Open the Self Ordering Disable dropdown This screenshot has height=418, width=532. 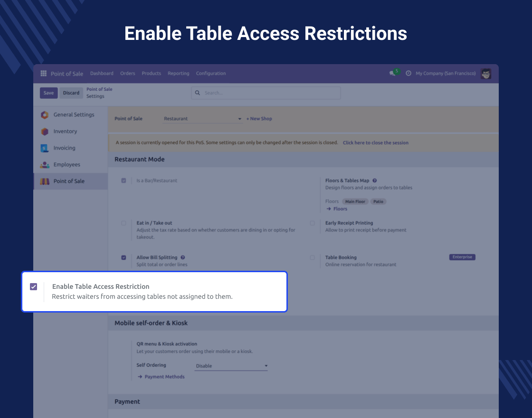click(231, 366)
